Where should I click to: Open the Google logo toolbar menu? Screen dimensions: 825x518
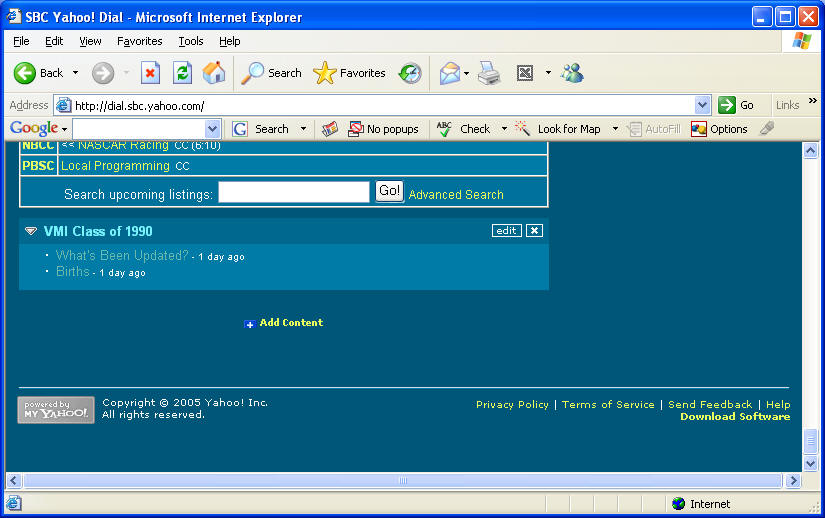tap(38, 128)
